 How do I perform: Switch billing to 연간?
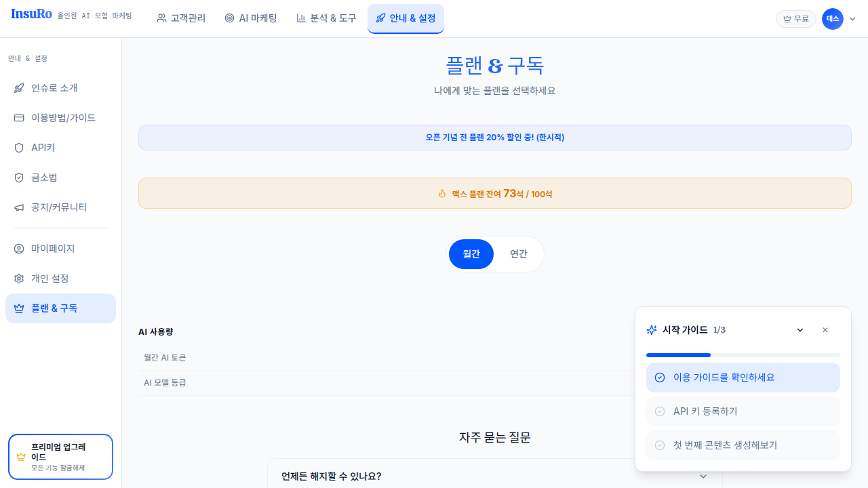519,254
